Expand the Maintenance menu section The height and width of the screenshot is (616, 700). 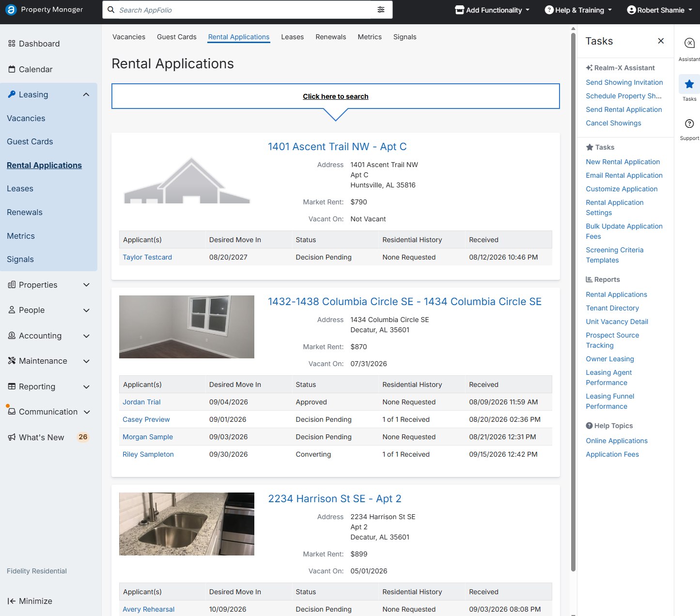coord(86,361)
